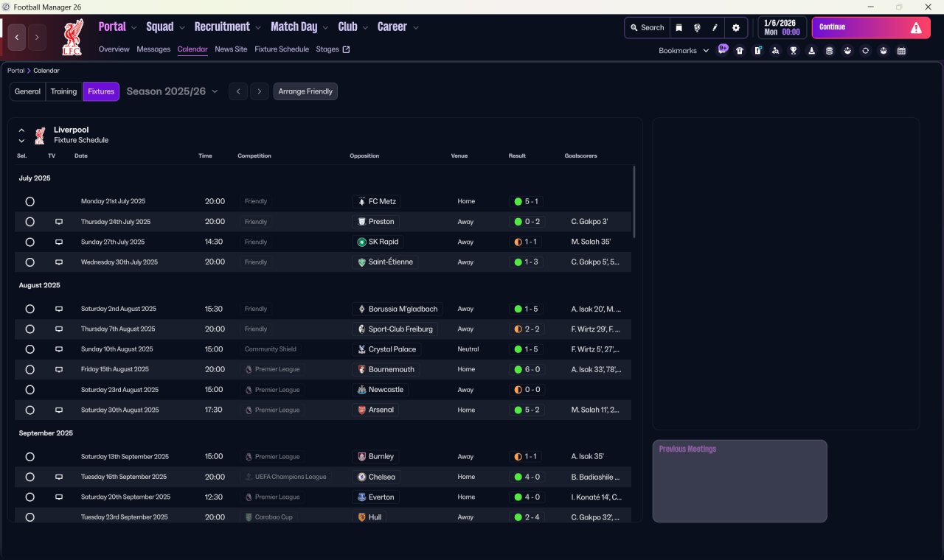This screenshot has width=944, height=560.
Task: Open the 9+ messages bubble bookmark
Action: [723, 49]
